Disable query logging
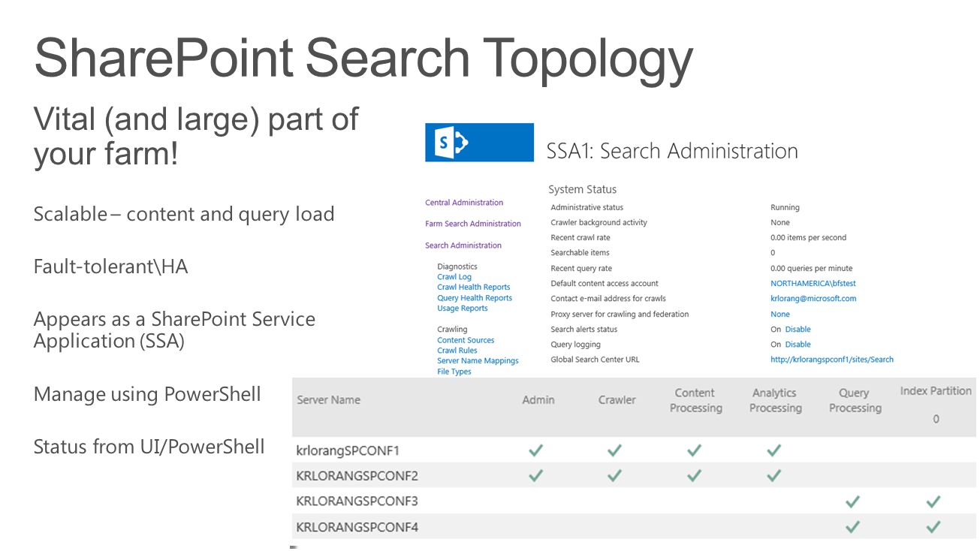980x551 pixels. tap(798, 345)
